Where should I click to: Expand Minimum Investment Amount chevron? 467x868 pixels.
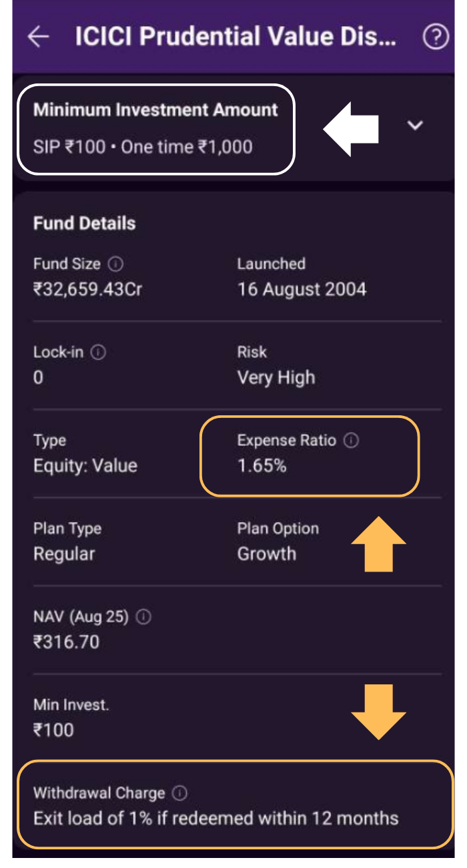pos(416,126)
